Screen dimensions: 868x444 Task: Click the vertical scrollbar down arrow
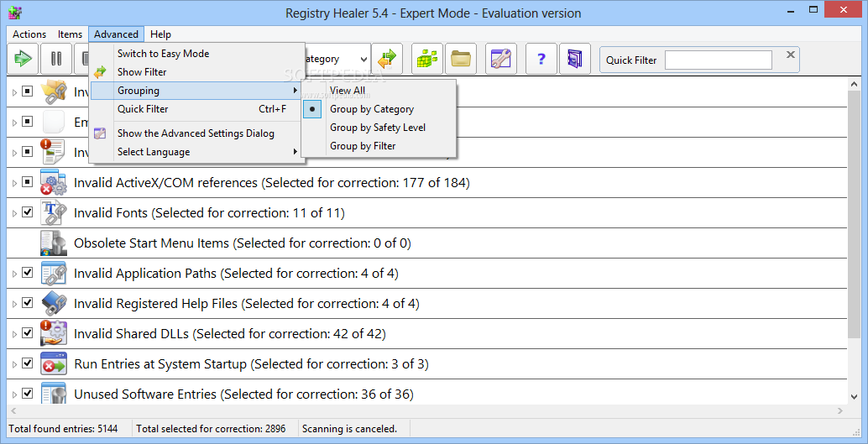[855, 396]
